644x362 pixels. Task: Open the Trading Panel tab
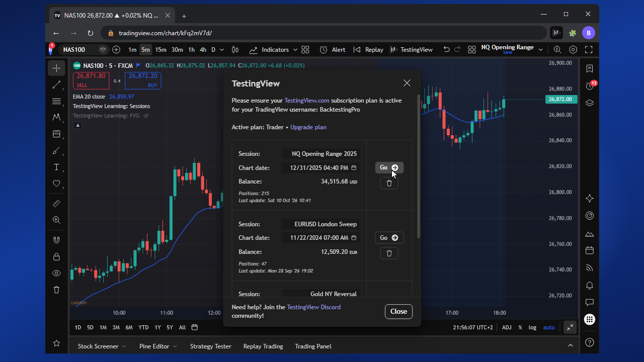coord(313,346)
